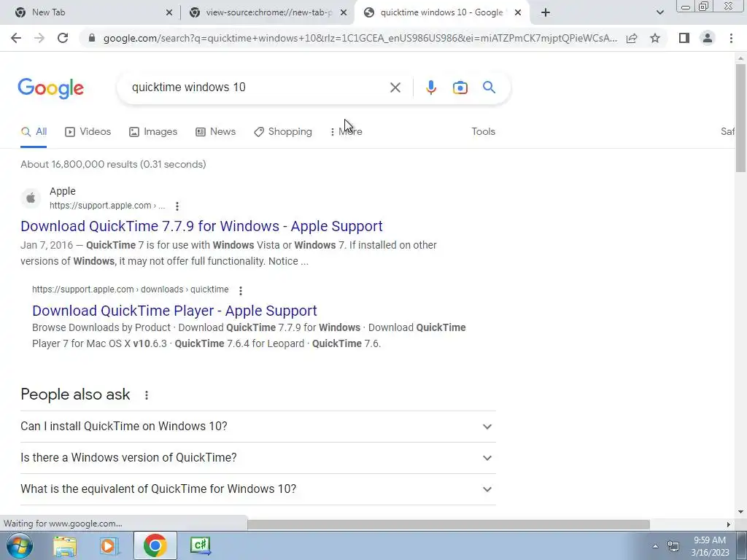Select the All results tab
747x560 pixels.
34,132
